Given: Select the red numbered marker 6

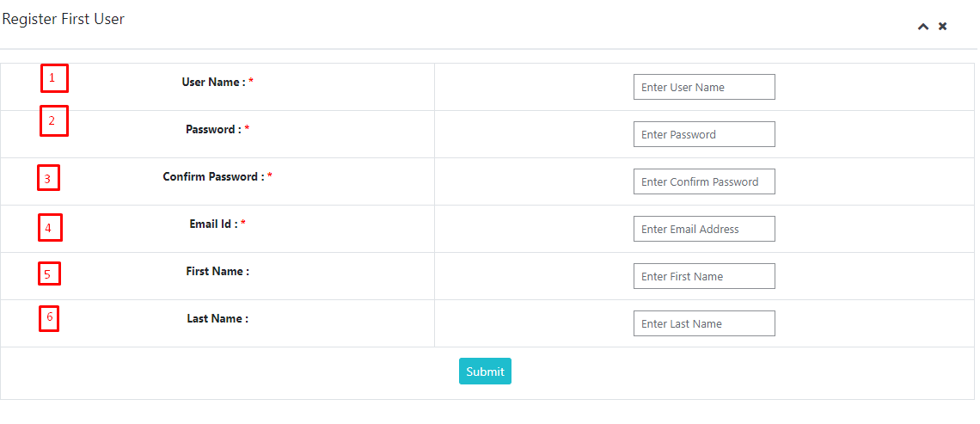Looking at the screenshot, I should click(x=49, y=318).
